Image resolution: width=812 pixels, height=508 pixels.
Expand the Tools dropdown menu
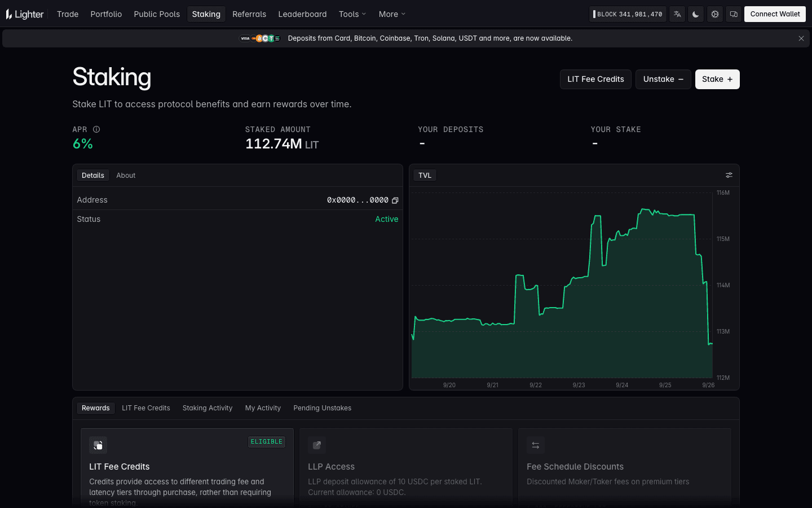pyautogui.click(x=352, y=14)
